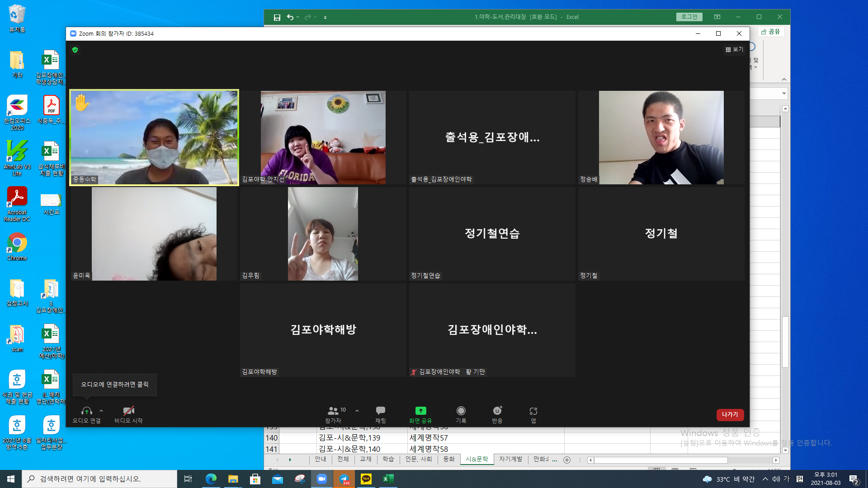Select the 중등수학 participant video tile

click(x=154, y=137)
